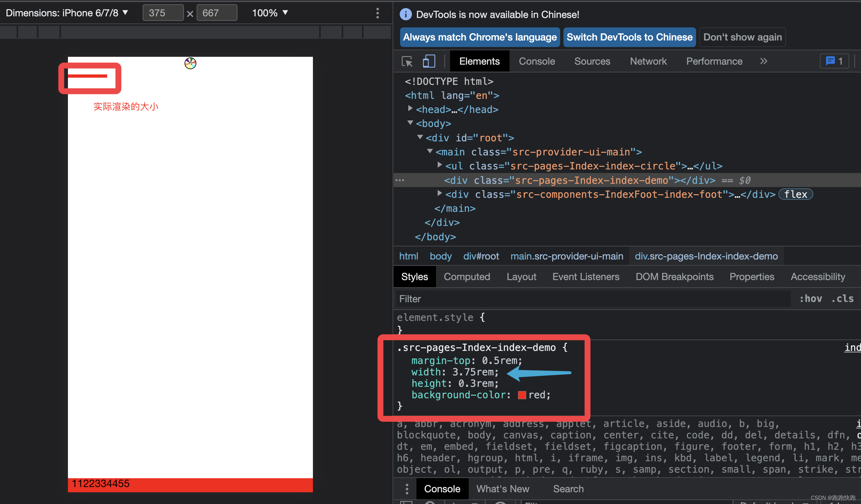
Task: Click the red background-color swatch
Action: pyautogui.click(x=522, y=395)
